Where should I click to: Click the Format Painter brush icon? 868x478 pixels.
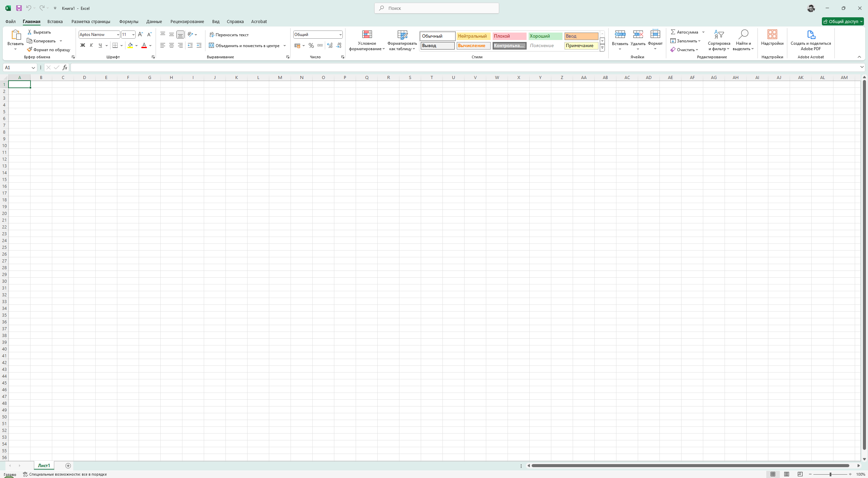tap(29, 49)
